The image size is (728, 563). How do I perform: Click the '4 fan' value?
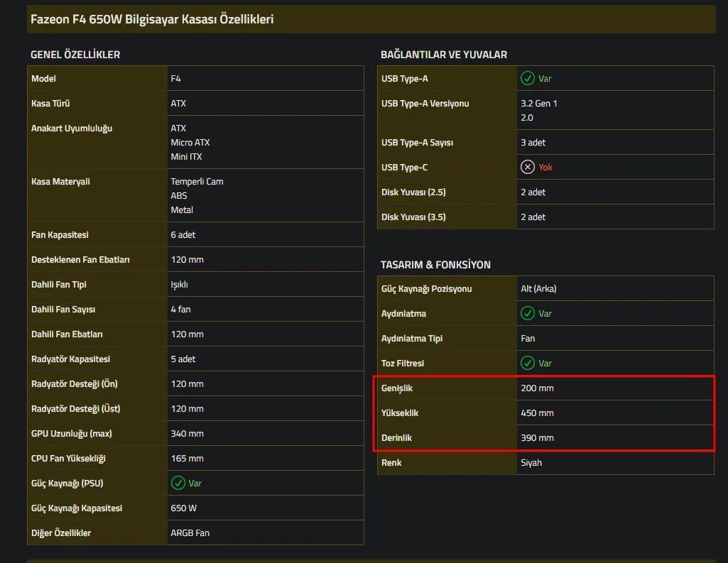click(180, 310)
